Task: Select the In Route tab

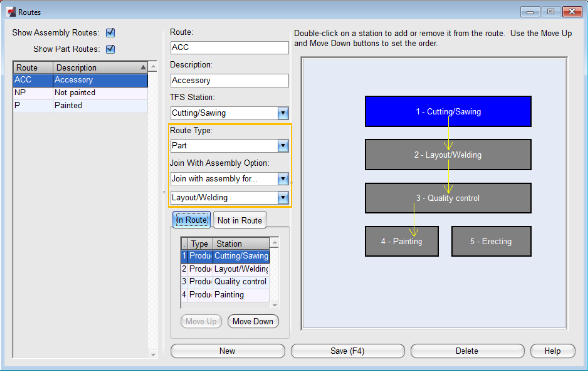Action: point(192,220)
